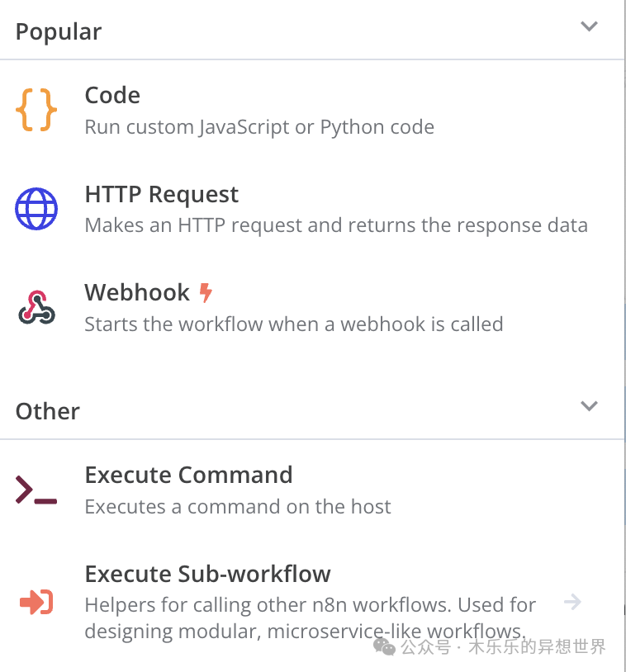Click the orange curly braces Code icon
The width and height of the screenshot is (626, 672).
(36, 110)
